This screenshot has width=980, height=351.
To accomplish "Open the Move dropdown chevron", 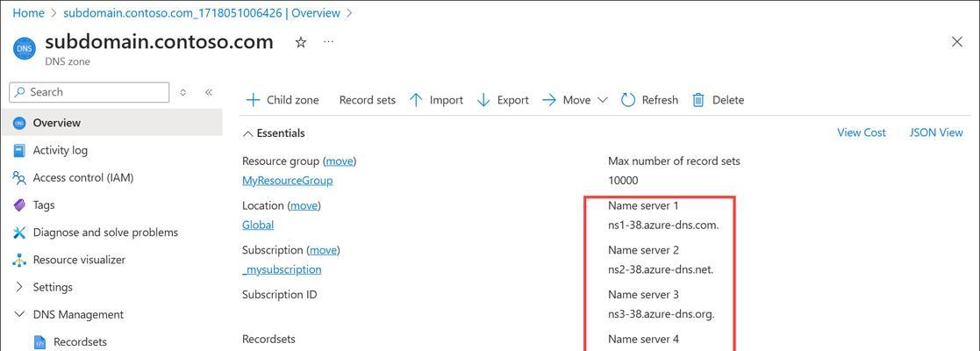I will [x=603, y=100].
